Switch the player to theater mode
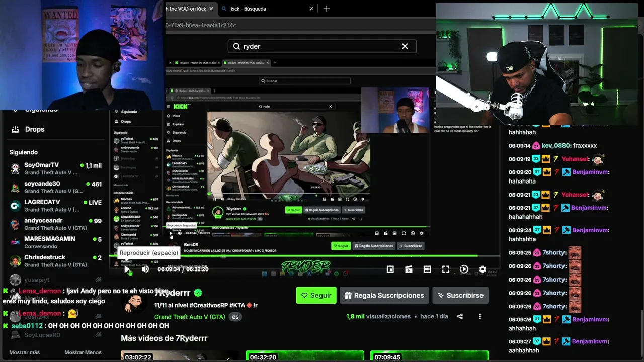The width and height of the screenshot is (644, 362). pos(427,269)
